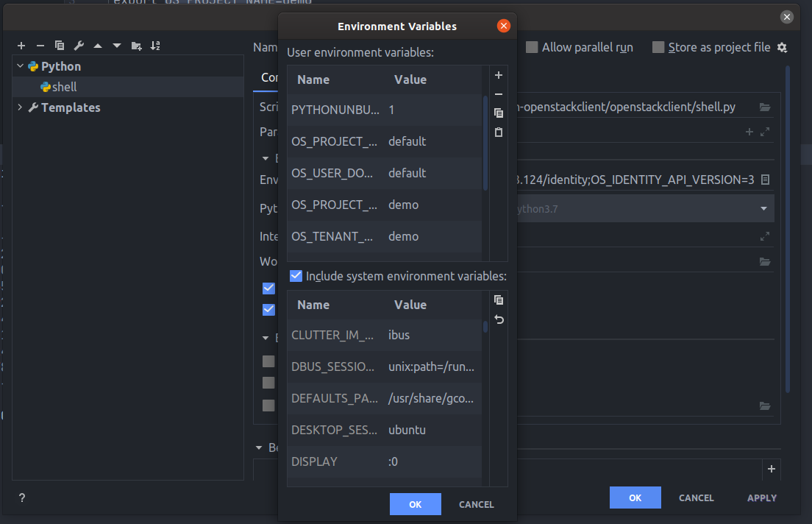
Task: Select OS_USER_DO... variable row
Action: pyautogui.click(x=385, y=173)
